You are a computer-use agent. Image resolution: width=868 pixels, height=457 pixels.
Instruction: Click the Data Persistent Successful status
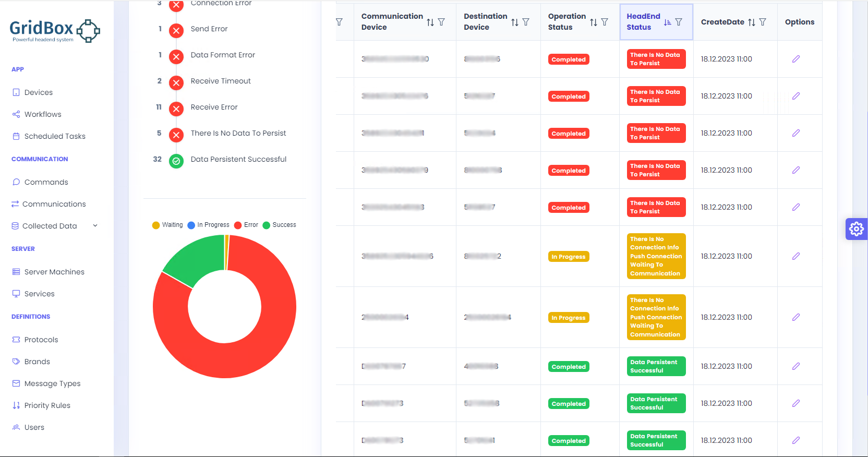tap(238, 159)
